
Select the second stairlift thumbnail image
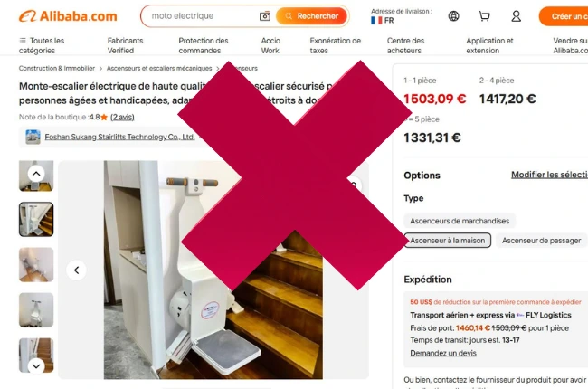click(36, 220)
